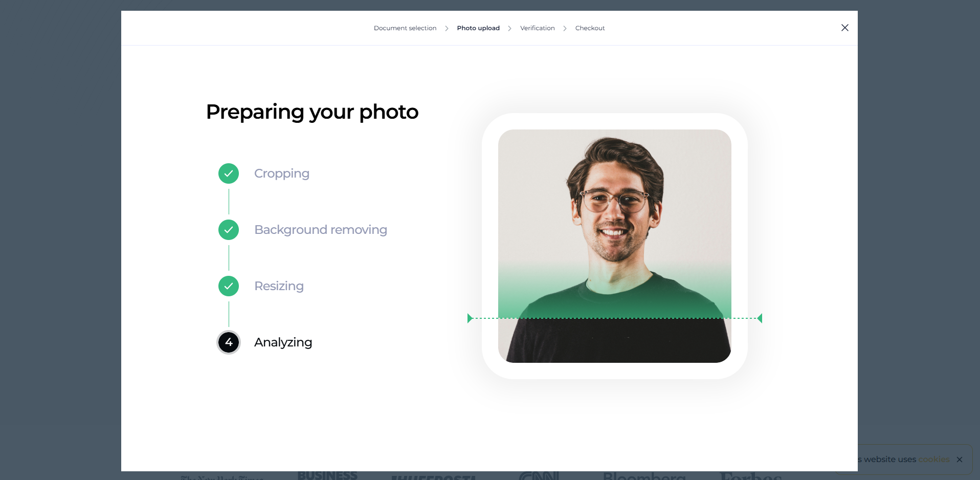The height and width of the screenshot is (480, 980).
Task: Open the cookies policy link
Action: 934,459
